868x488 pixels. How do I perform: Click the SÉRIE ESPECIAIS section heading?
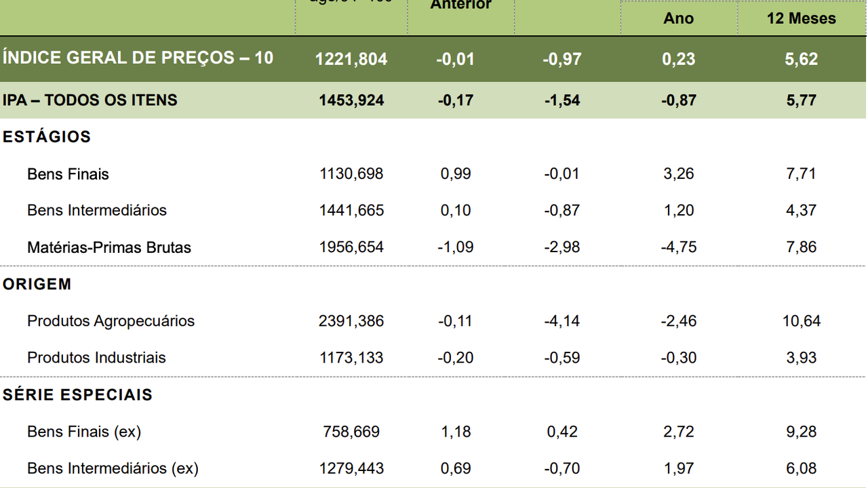tap(77, 395)
